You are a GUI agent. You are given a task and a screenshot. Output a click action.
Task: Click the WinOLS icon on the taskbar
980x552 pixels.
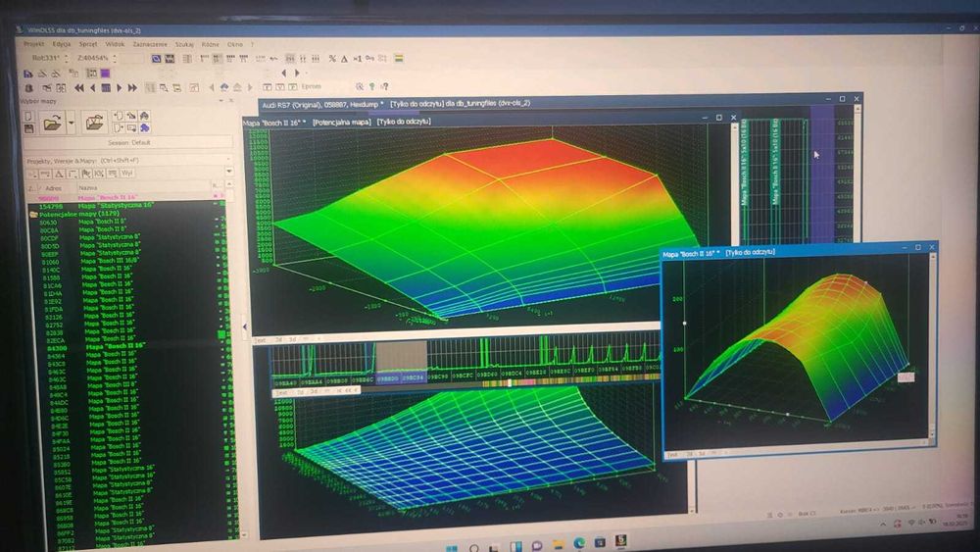tap(620, 541)
